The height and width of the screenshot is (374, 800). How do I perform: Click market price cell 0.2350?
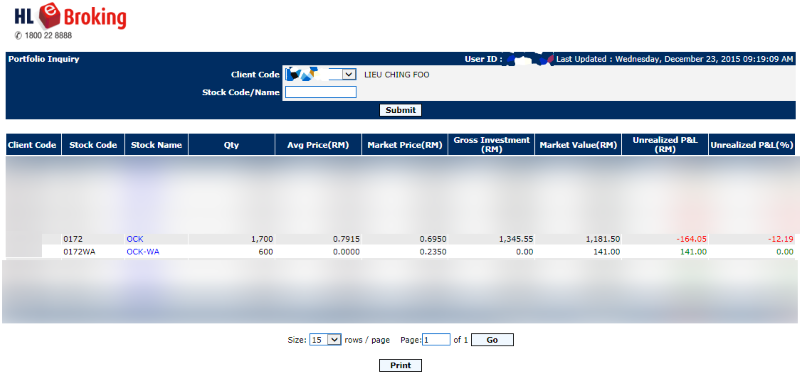click(433, 252)
